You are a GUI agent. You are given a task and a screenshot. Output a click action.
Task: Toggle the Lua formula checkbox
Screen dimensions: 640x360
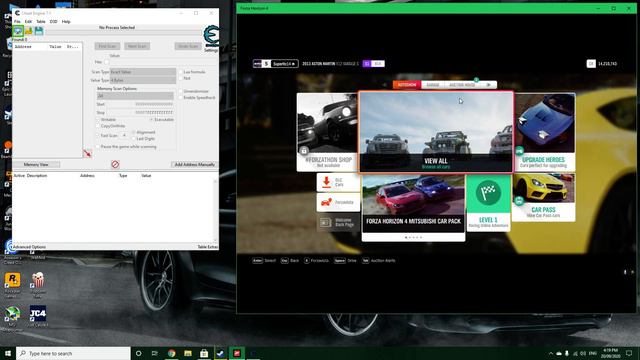(181, 72)
